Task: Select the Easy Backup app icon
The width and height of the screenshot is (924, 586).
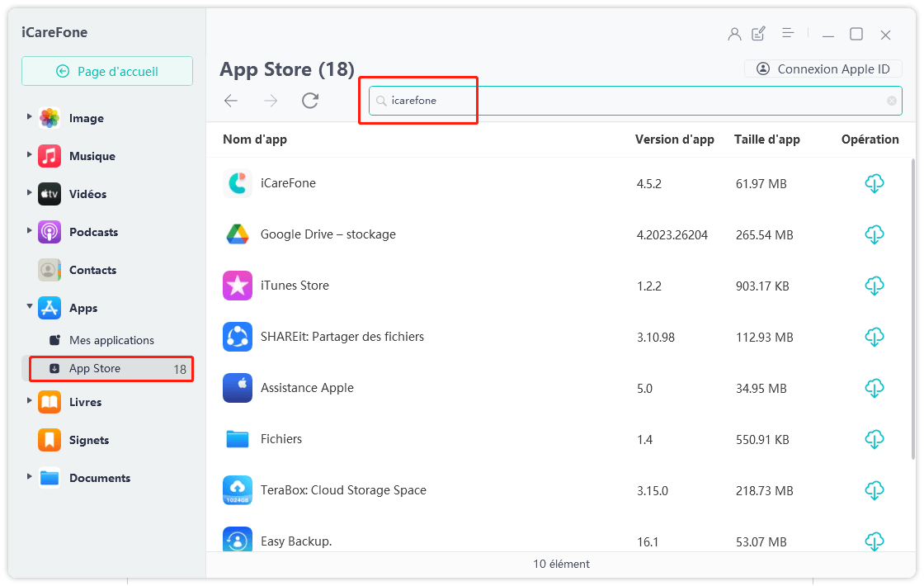Action: coord(238,540)
